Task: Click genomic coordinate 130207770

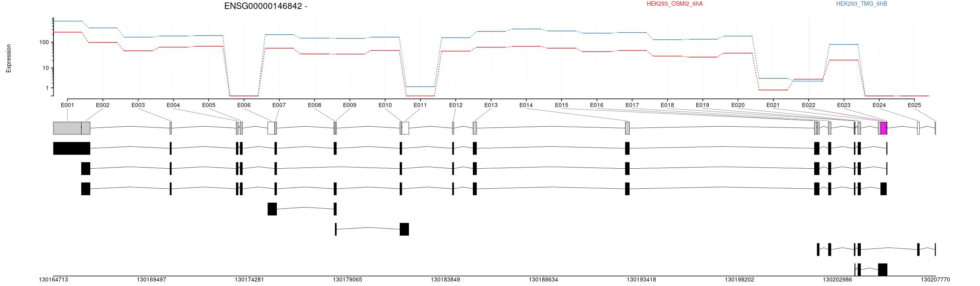Action: pos(935,280)
